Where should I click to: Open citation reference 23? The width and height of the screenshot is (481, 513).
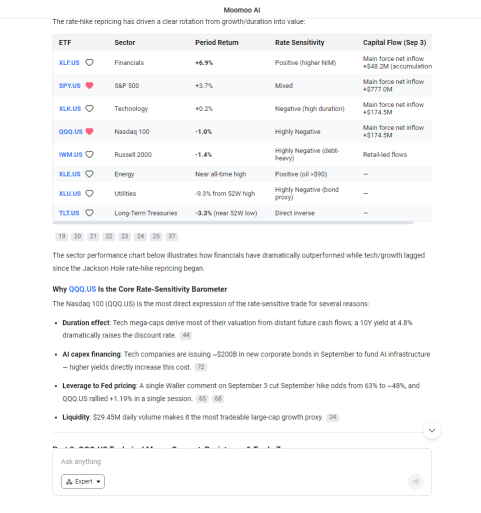(124, 236)
